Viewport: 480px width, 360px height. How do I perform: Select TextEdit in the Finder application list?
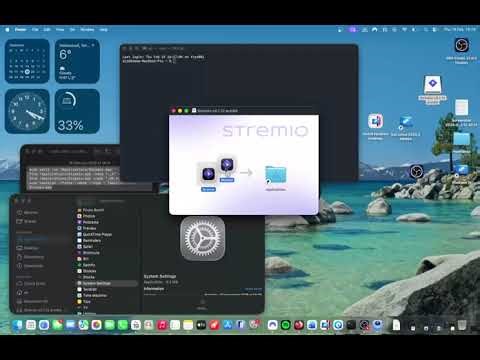coord(87,289)
